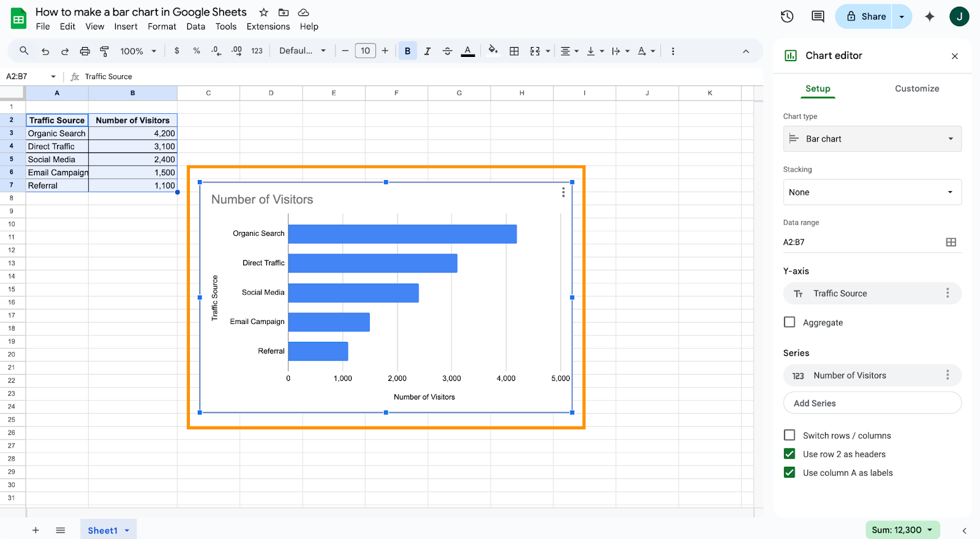
Task: Open the Extensions menu
Action: [x=268, y=27]
